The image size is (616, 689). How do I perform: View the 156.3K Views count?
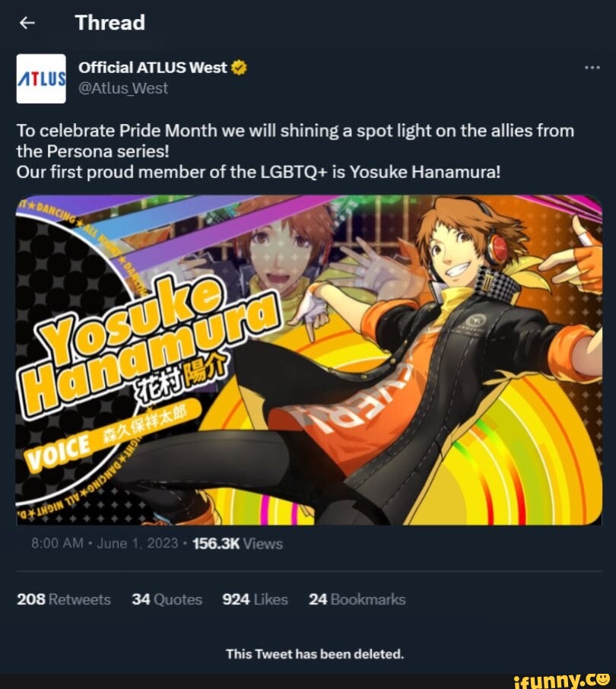238,544
